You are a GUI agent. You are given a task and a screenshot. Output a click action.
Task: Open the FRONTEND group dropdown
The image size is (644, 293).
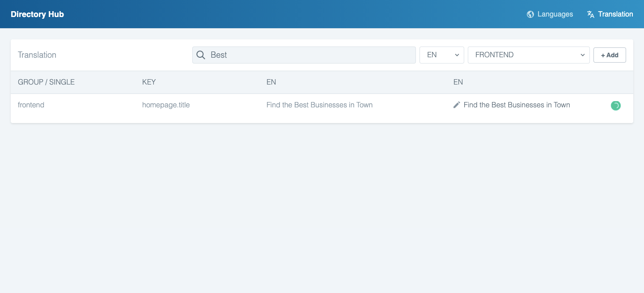[529, 55]
